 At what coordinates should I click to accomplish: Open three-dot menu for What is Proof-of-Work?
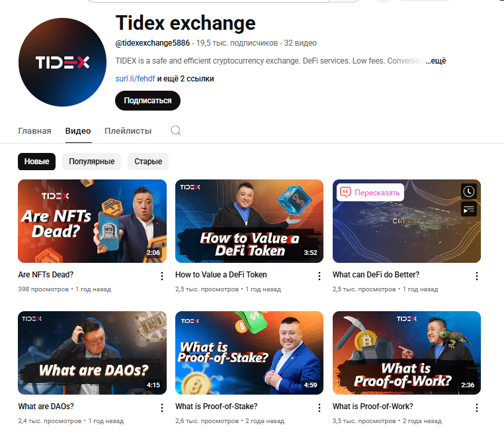click(x=477, y=408)
